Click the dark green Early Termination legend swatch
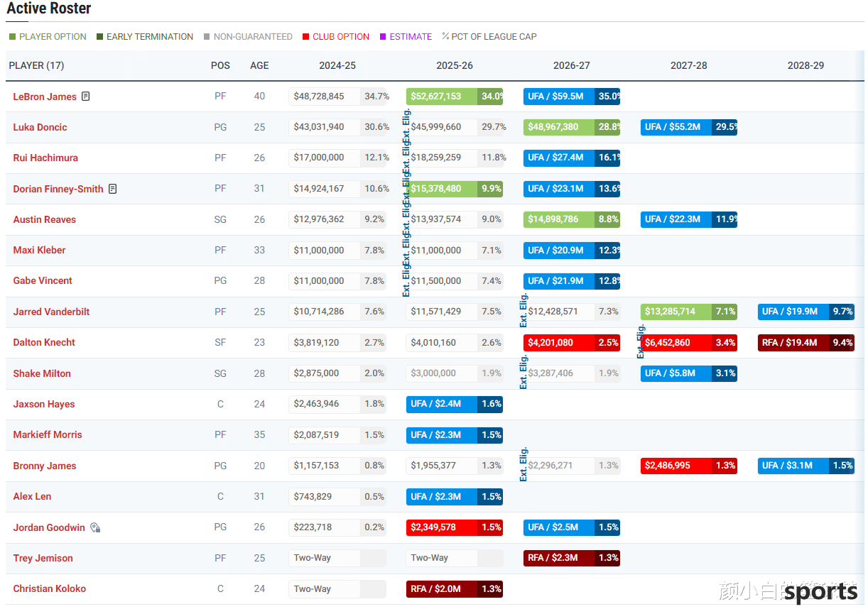This screenshot has width=868, height=614. pos(99,37)
